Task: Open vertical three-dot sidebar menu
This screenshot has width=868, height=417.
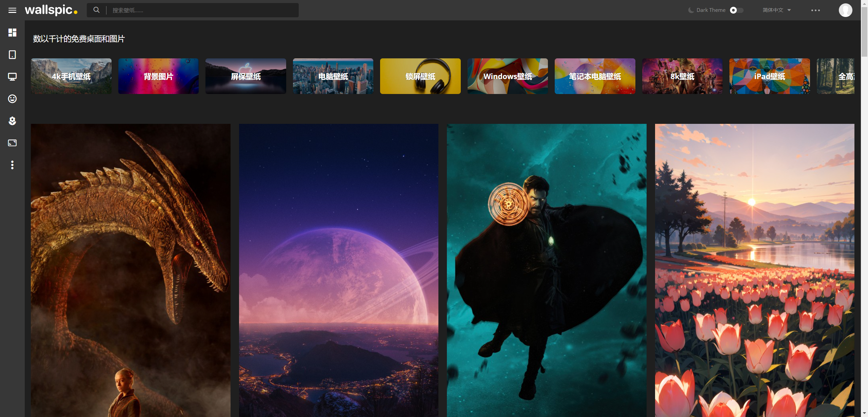Action: (x=12, y=165)
